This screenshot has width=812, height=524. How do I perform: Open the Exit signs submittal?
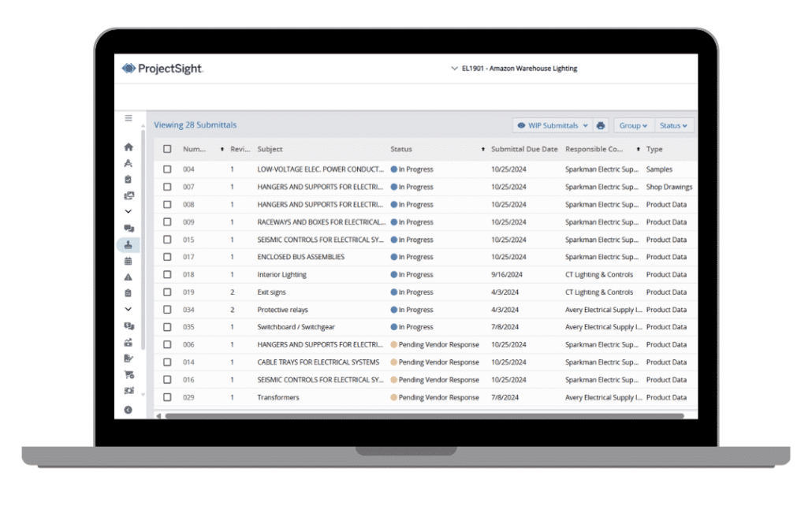271,292
